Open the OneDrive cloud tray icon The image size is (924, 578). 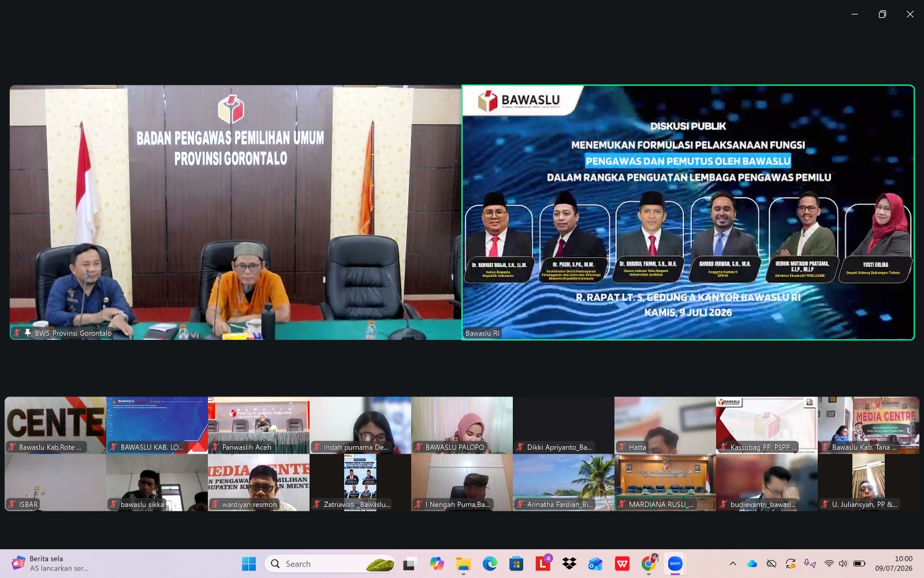pyautogui.click(x=752, y=564)
